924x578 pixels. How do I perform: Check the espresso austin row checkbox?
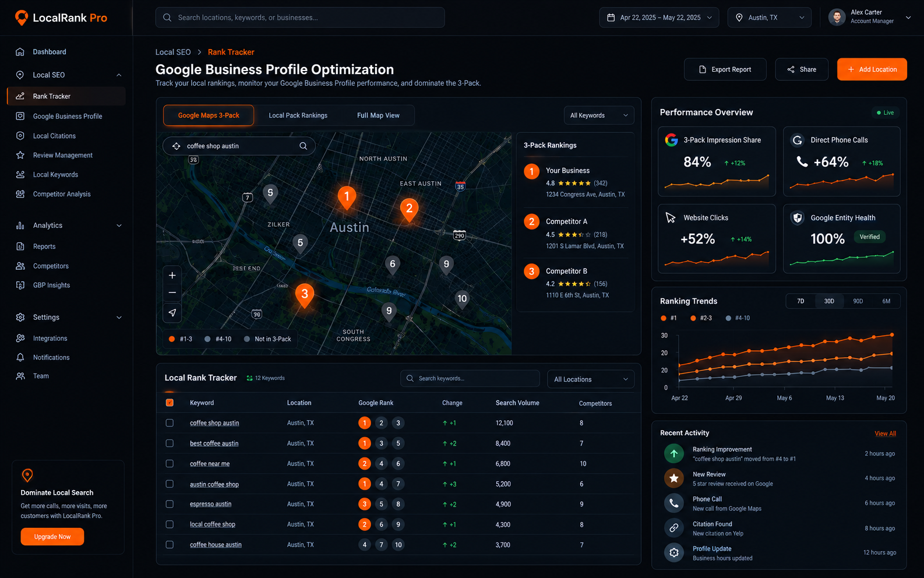click(x=170, y=504)
